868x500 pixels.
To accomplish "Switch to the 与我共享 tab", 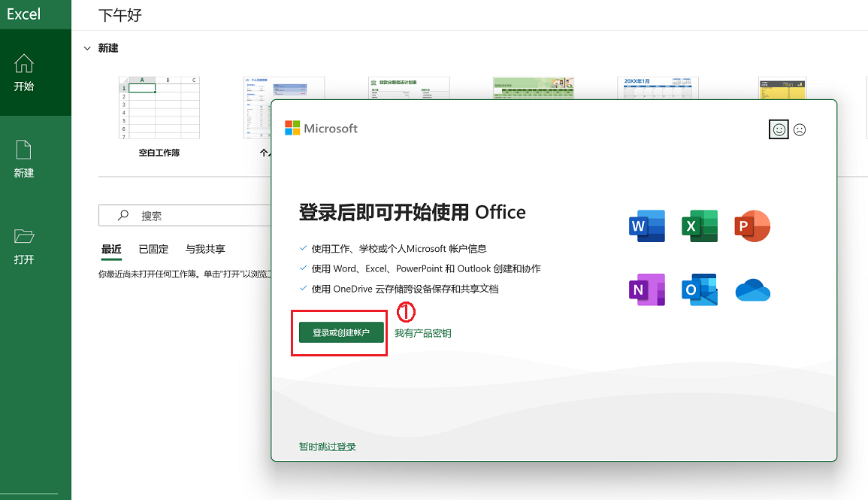I will point(205,249).
